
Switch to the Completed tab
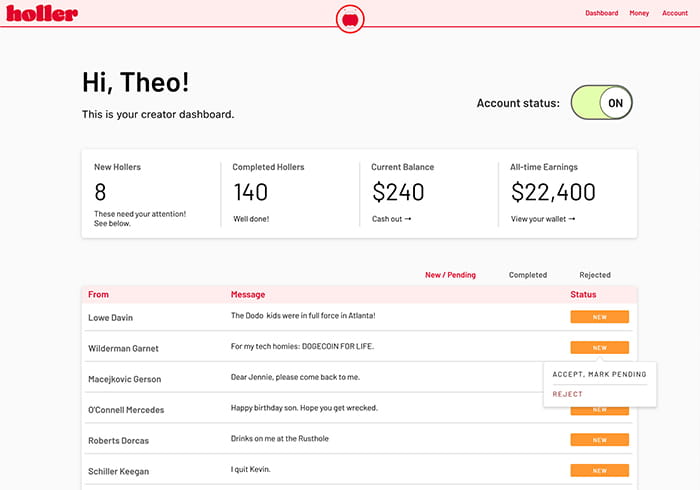point(527,275)
